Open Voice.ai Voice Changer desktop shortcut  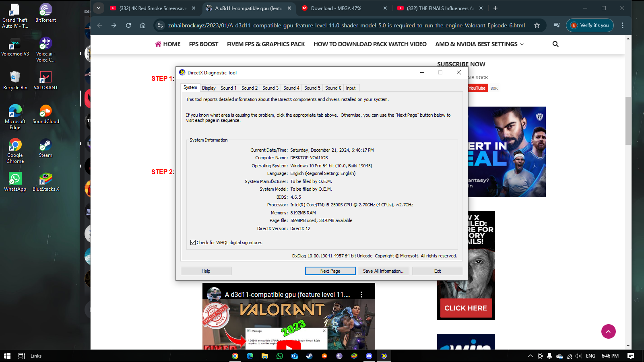pos(45,50)
